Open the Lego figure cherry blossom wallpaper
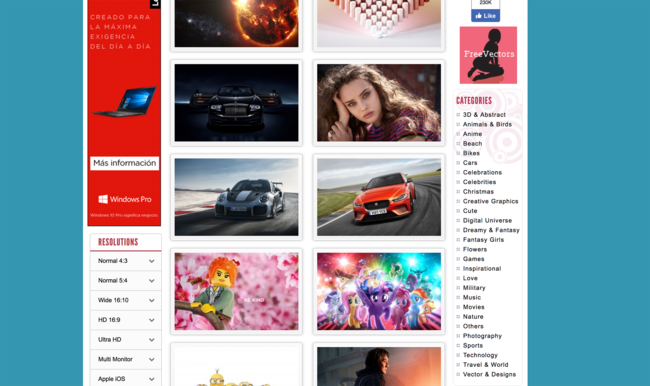Viewport: 650px width, 386px height. (x=236, y=291)
